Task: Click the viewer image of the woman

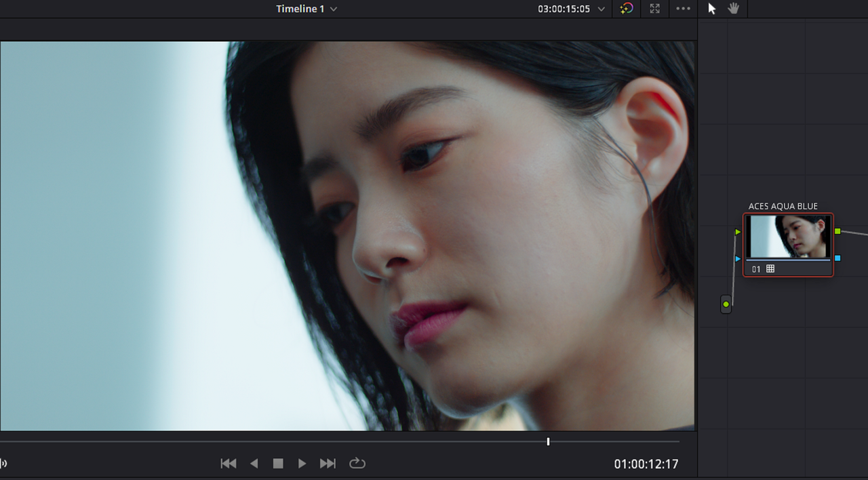Action: click(347, 236)
